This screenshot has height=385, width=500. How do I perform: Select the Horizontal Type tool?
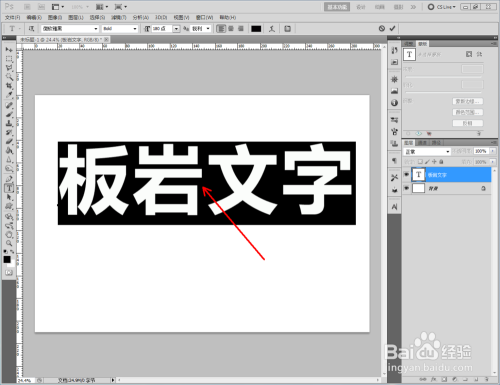click(x=9, y=188)
